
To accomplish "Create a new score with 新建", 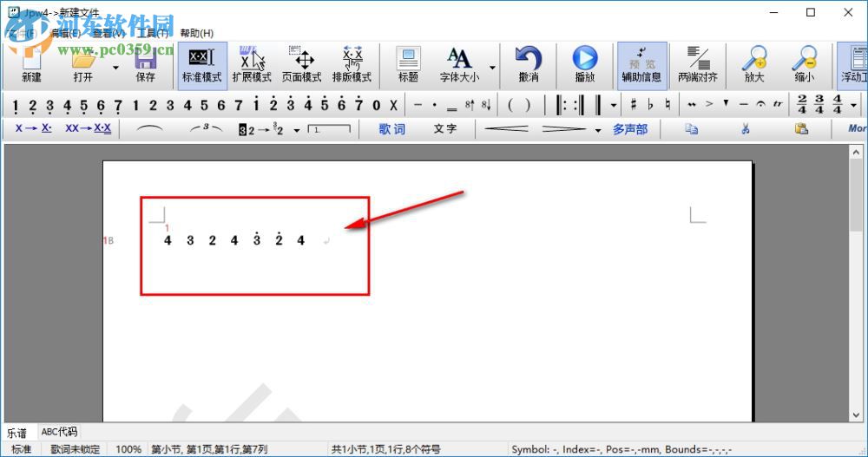I will [x=31, y=65].
